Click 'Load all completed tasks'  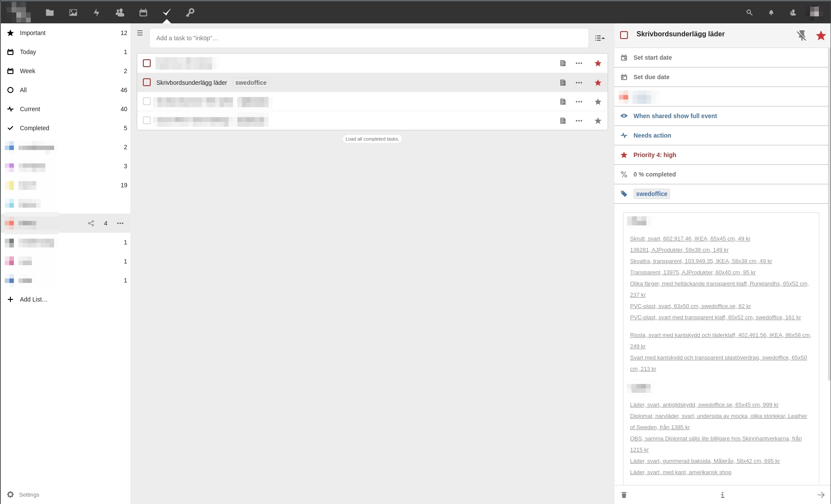pyautogui.click(x=372, y=138)
